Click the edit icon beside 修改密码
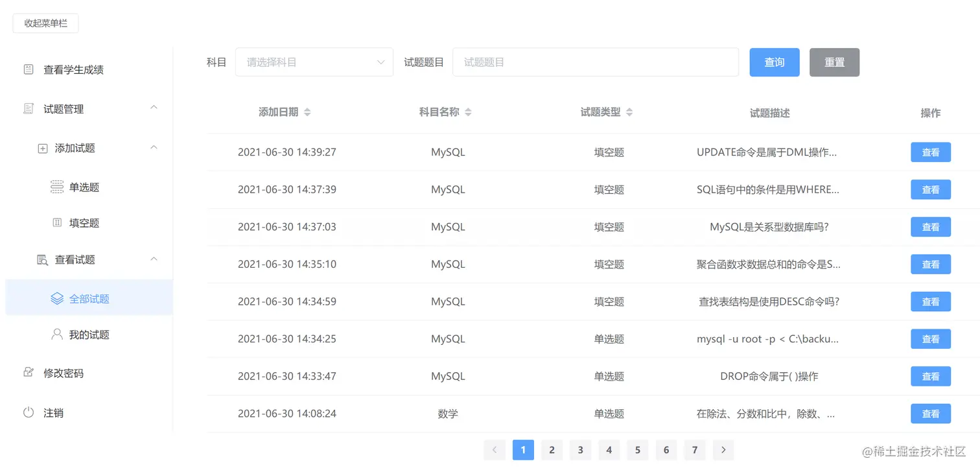This screenshot has width=980, height=472. coord(29,373)
